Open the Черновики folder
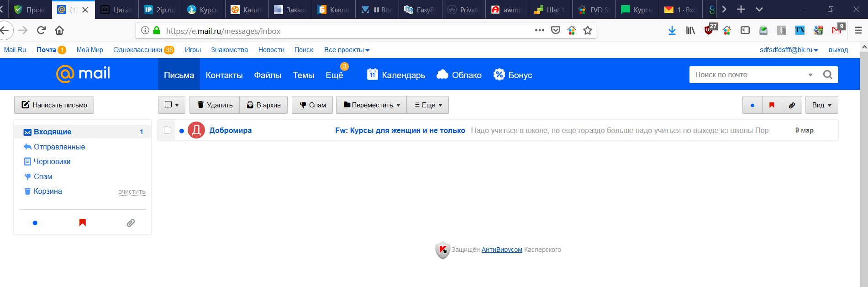The width and height of the screenshot is (868, 287). point(52,161)
